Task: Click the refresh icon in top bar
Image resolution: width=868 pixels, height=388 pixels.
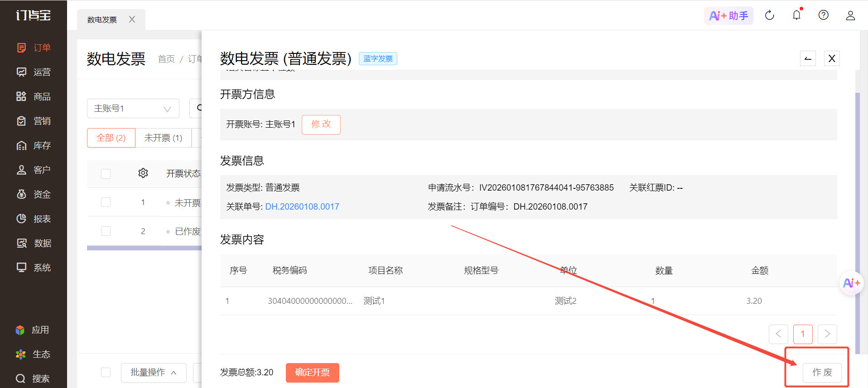Action: 770,15
